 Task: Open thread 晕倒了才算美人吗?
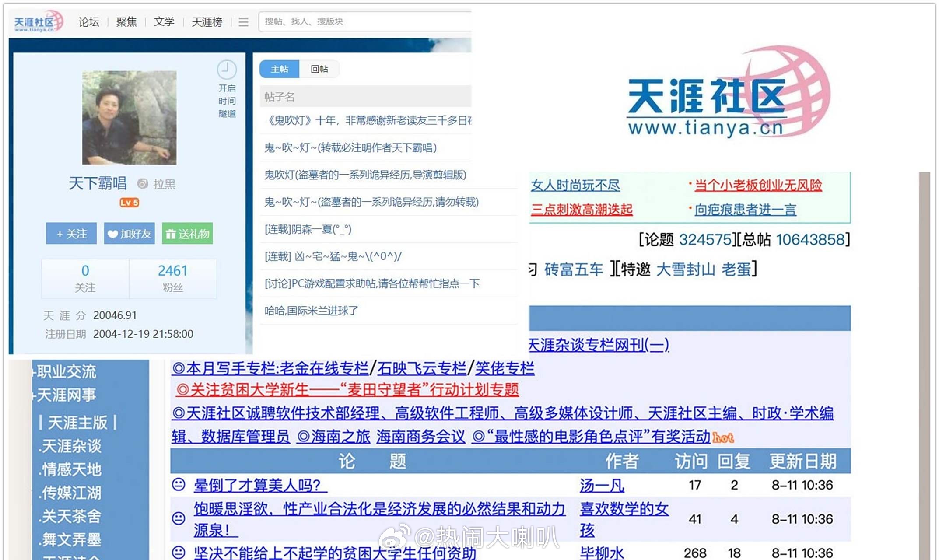point(260,485)
